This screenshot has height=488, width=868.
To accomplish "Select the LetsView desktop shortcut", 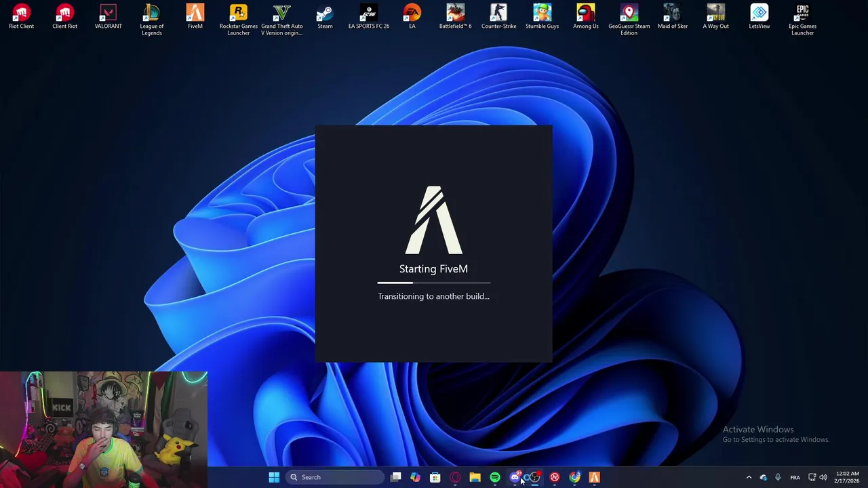I will point(759,17).
